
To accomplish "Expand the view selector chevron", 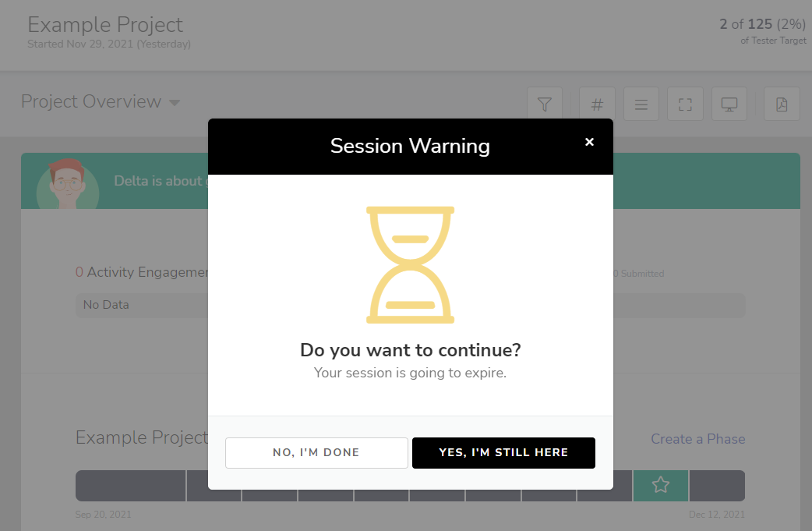I will tap(174, 102).
